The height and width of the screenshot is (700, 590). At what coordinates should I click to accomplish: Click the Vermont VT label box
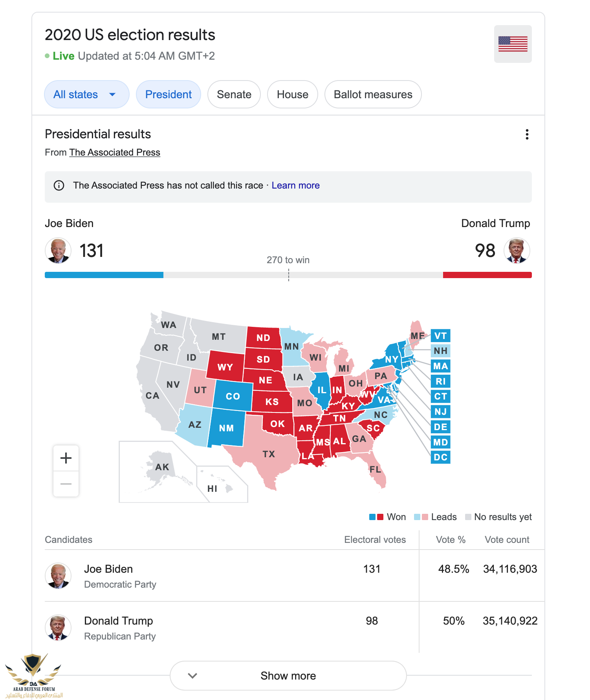point(440,336)
